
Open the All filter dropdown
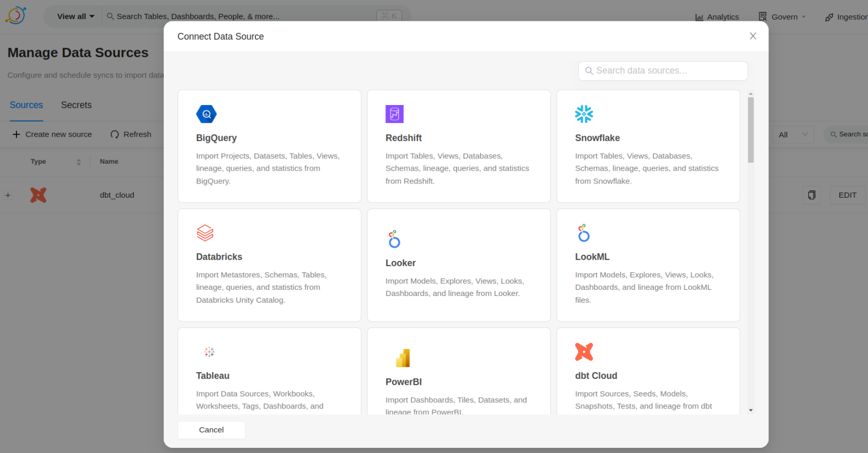791,134
